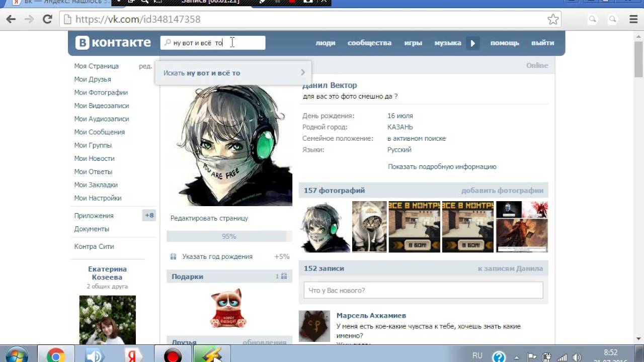Open the speaker app in taskbar
Viewport: 644px width, 362px height.
(94, 355)
